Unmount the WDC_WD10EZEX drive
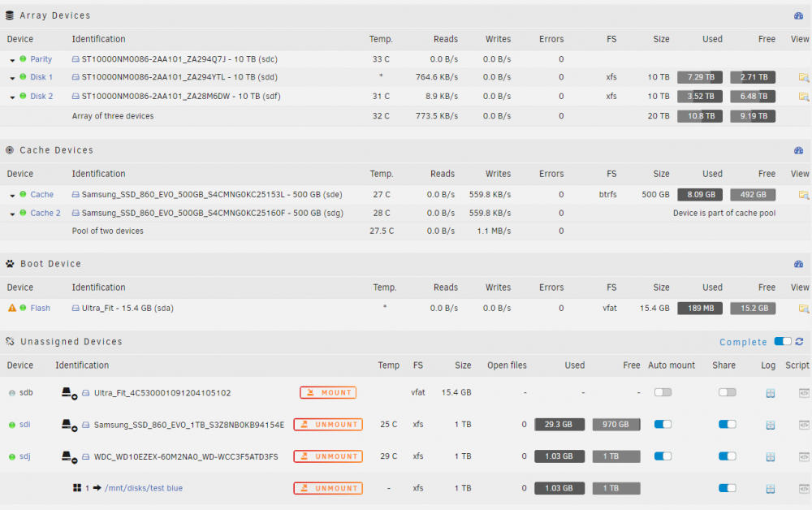 pos(328,456)
